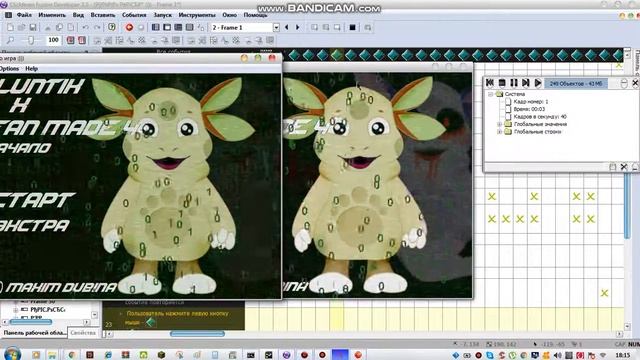Go to next frame arrow
Viewport: 640px width, 360px height.
point(298,27)
